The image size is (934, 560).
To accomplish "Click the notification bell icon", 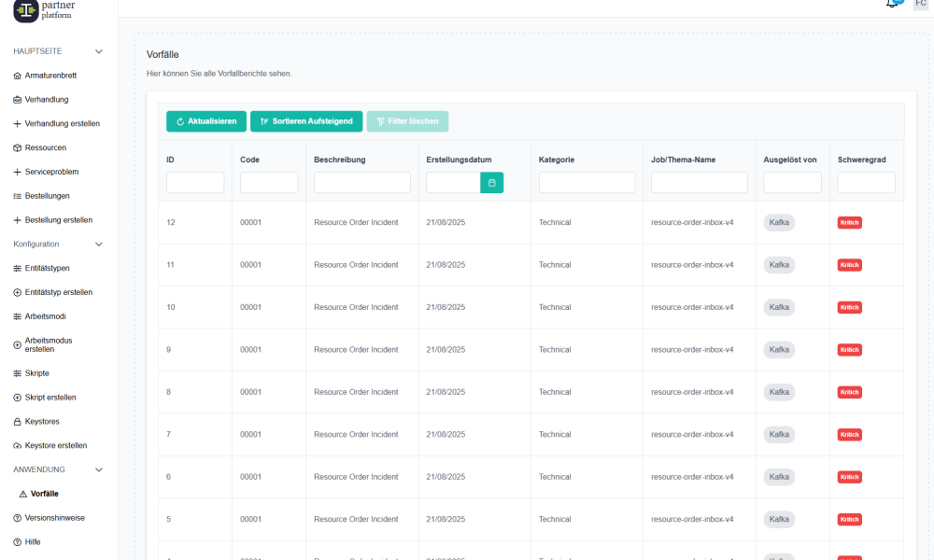I will 892,4.
